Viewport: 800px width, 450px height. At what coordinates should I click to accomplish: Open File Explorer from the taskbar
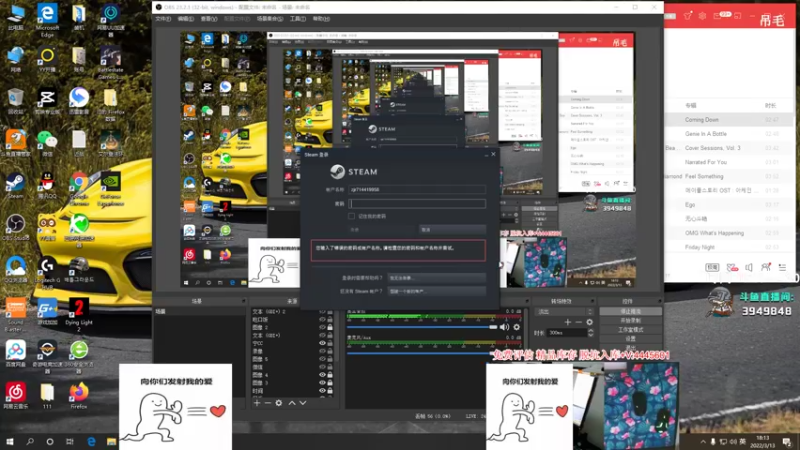[x=111, y=441]
